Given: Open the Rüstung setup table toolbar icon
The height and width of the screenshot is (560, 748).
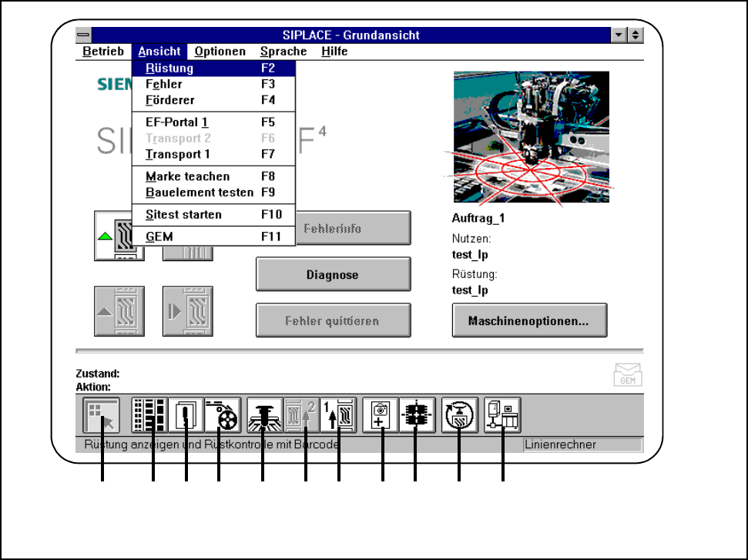Looking at the screenshot, I should tap(149, 415).
